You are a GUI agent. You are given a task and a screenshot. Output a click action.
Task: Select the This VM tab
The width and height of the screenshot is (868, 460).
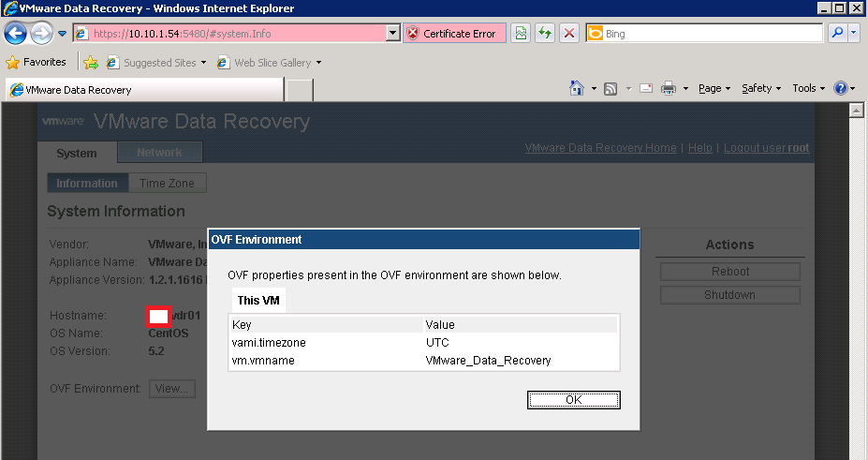coord(257,301)
